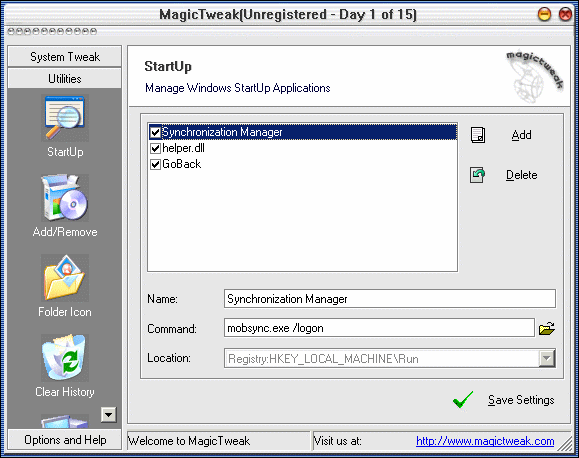Click the Save Settings button
This screenshot has height=458, width=579.
(x=521, y=400)
